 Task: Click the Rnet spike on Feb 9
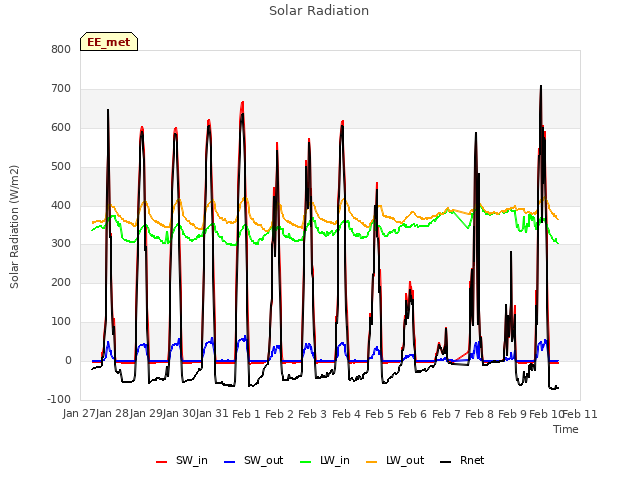point(511,252)
